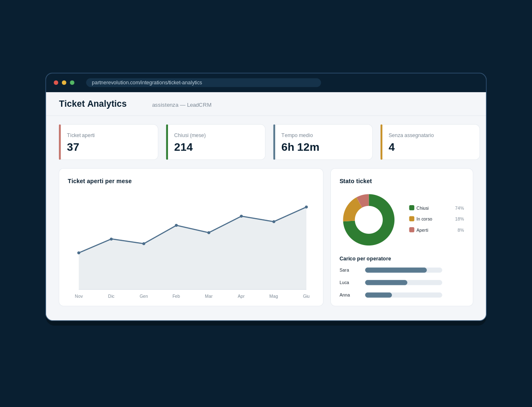532x407 pixels.
Task: Click the red Aperti legend swatch
Action: click(x=412, y=230)
